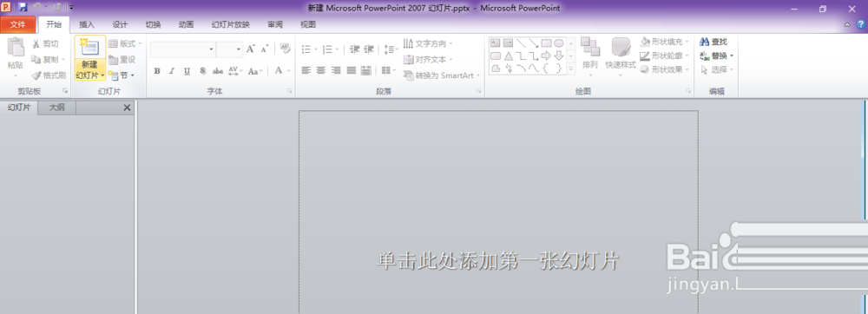Screen dimensions: 868x314
Task: Click the Clear Formatting icon
Action: 285,49
